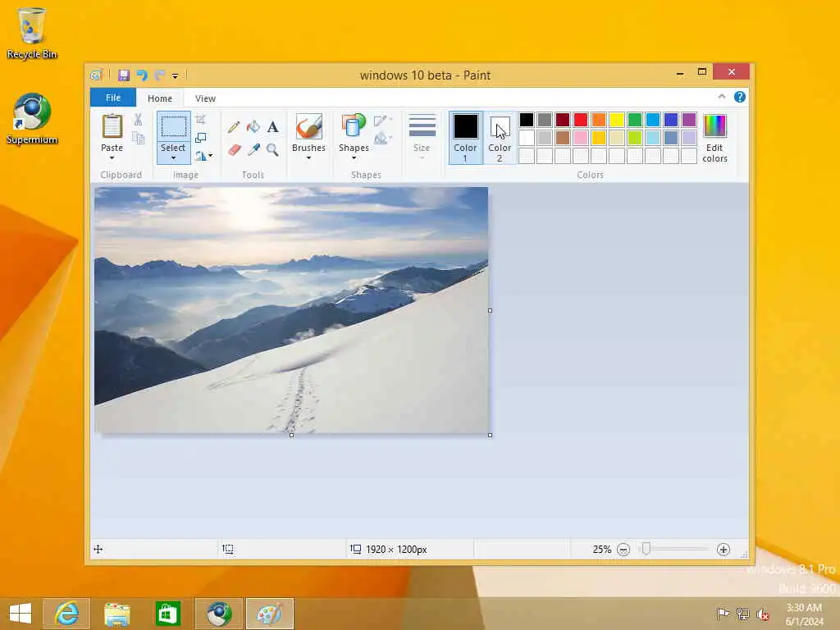Screen dimensions: 840x630
Task: Click the zoom out minus button
Action: click(623, 550)
